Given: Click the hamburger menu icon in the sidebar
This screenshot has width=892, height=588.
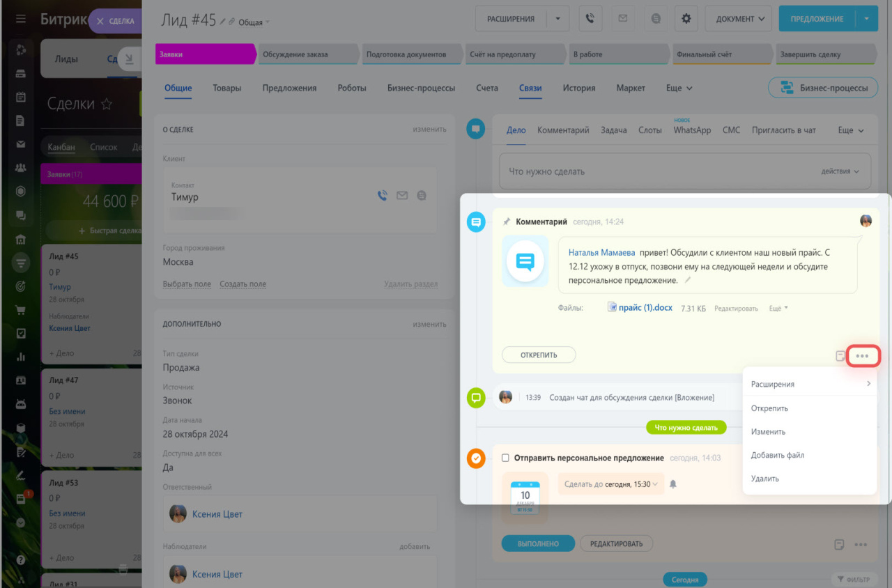Looking at the screenshot, I should click(x=21, y=19).
